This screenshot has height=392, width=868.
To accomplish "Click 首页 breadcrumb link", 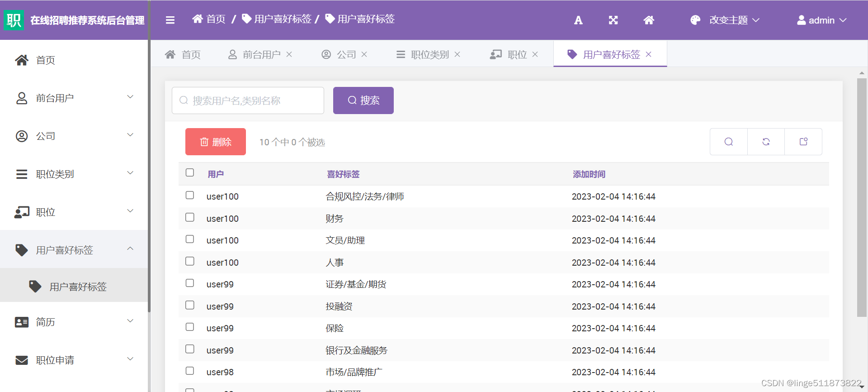I will [x=216, y=19].
